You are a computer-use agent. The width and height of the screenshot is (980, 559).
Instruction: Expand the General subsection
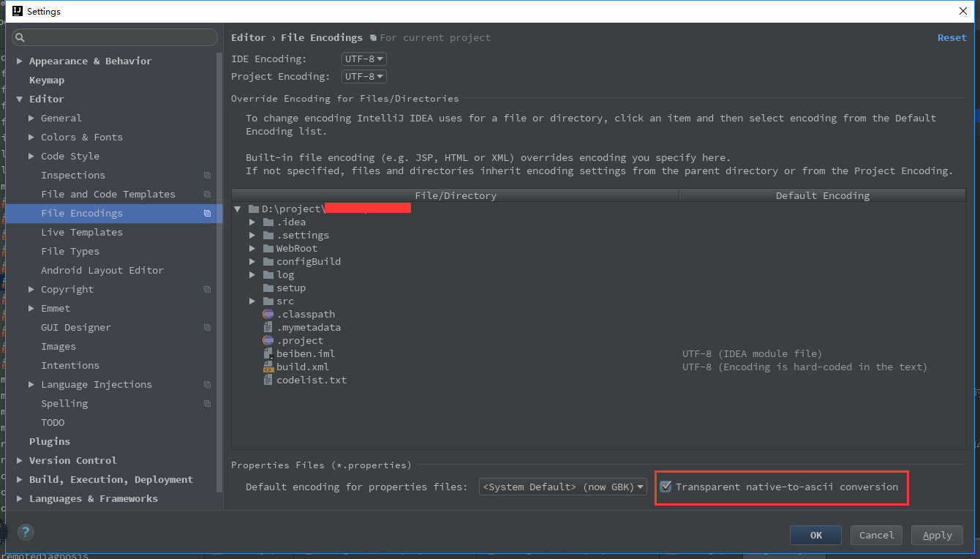pos(31,119)
